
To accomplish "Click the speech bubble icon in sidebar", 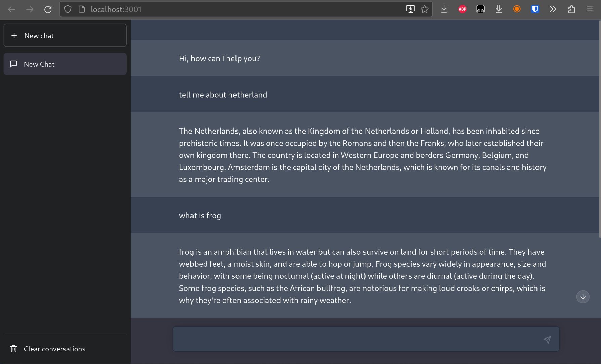I will pos(14,64).
